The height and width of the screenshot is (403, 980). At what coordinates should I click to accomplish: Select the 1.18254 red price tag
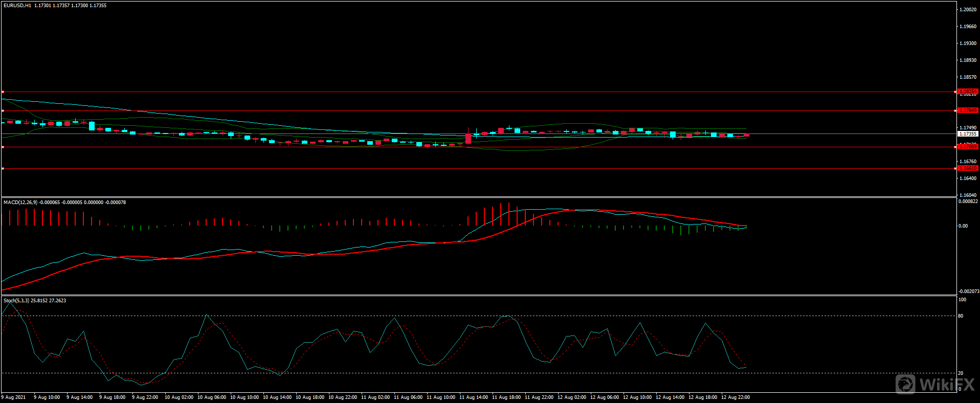pyautogui.click(x=968, y=92)
